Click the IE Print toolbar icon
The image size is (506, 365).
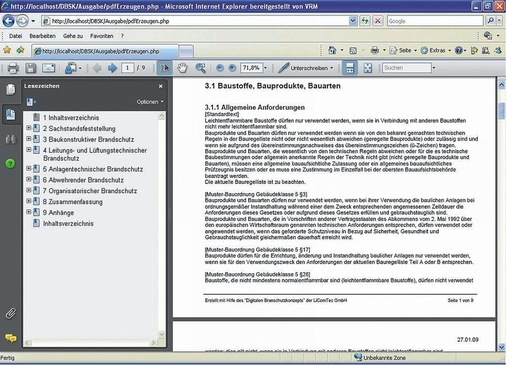(x=375, y=50)
